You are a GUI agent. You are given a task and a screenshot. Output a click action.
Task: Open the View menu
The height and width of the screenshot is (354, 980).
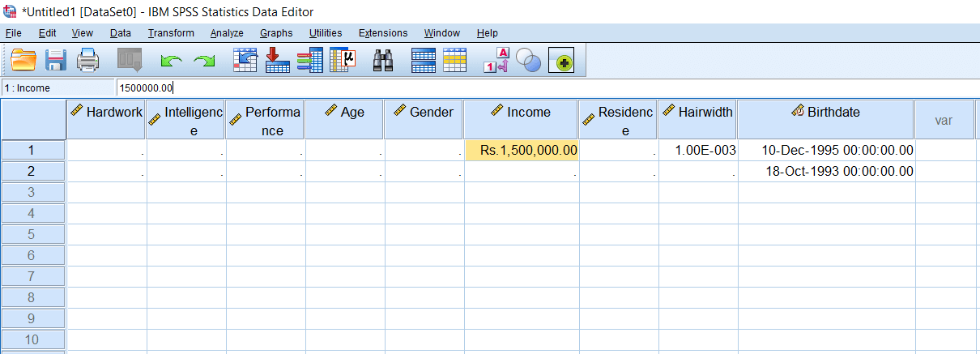82,33
